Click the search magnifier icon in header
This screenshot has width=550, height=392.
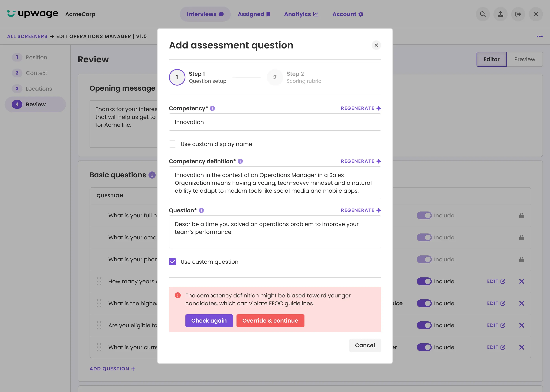pyautogui.click(x=483, y=14)
